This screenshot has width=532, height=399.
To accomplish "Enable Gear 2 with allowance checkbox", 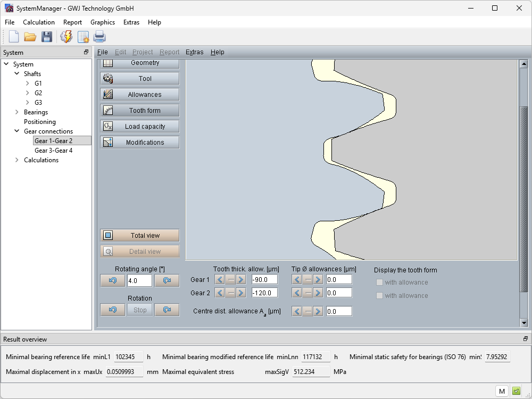I will [x=379, y=296].
